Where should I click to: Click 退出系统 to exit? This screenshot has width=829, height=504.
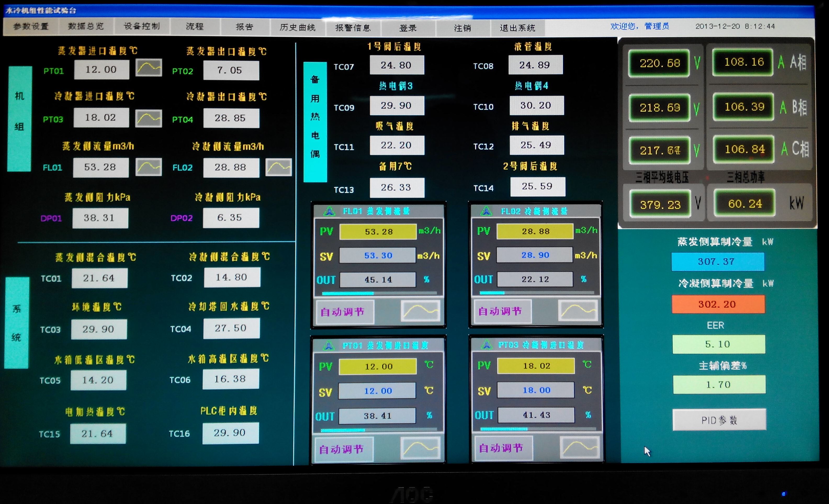517,28
